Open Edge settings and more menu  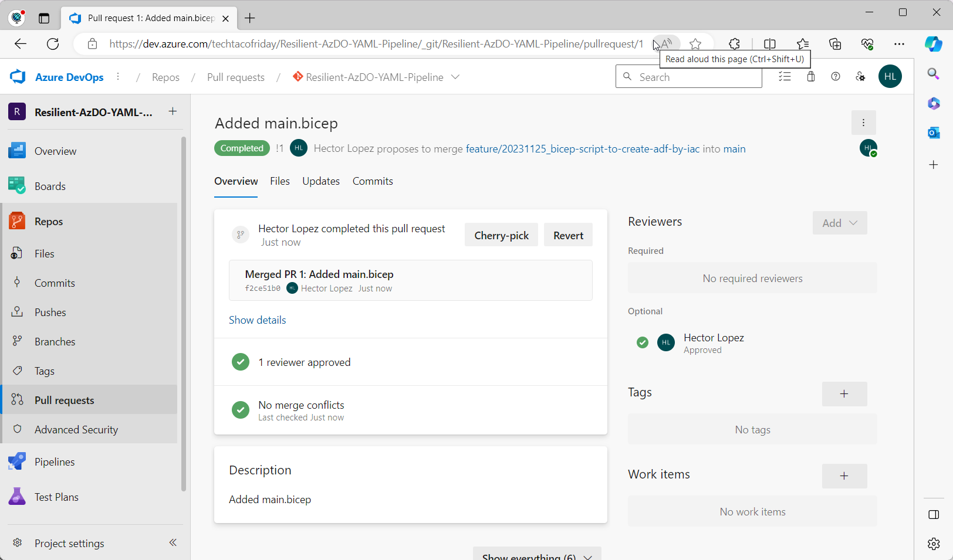pyautogui.click(x=899, y=44)
